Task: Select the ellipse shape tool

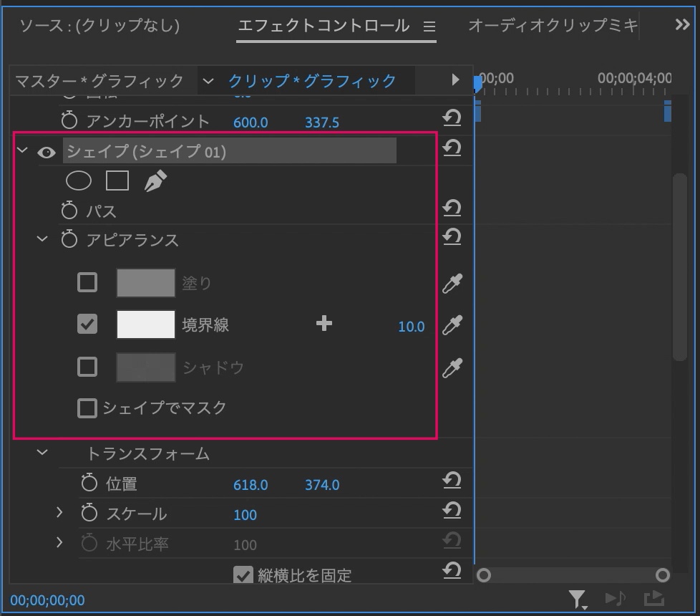Action: 79,181
